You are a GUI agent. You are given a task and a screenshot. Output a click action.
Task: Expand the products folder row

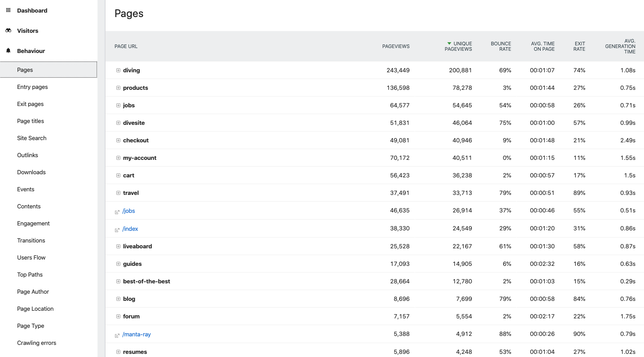(118, 88)
